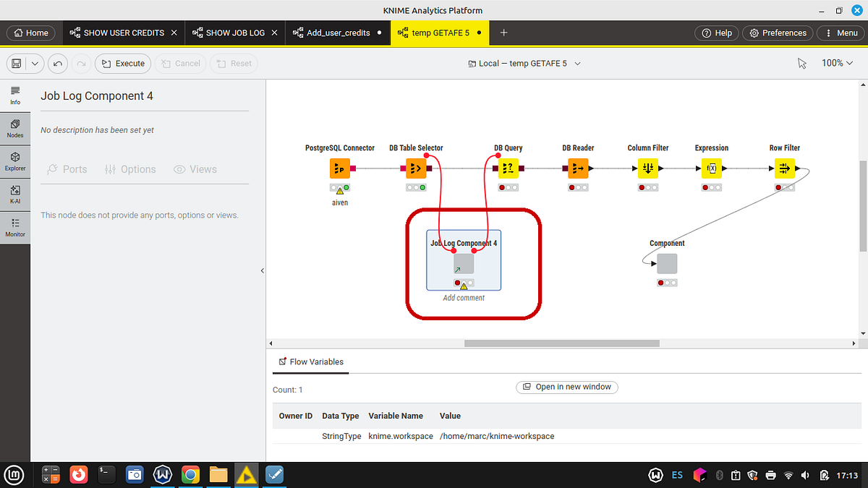The height and width of the screenshot is (488, 868).
Task: Select the DB Query node icon
Action: point(508,168)
